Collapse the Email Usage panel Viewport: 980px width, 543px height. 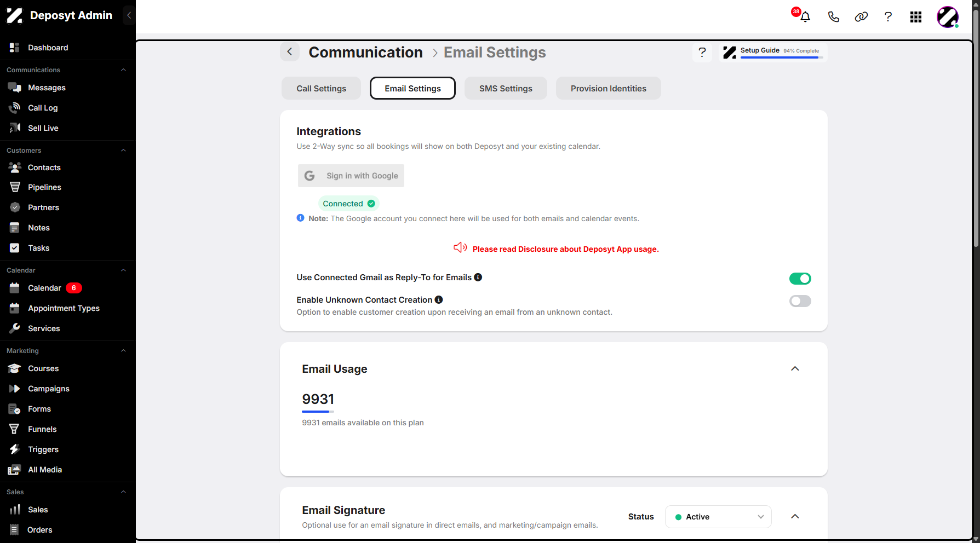click(x=795, y=369)
